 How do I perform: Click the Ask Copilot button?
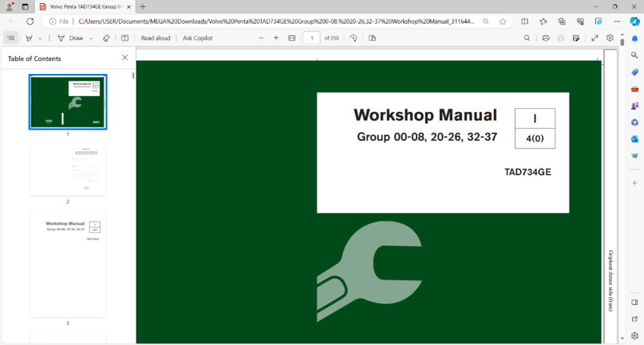198,38
